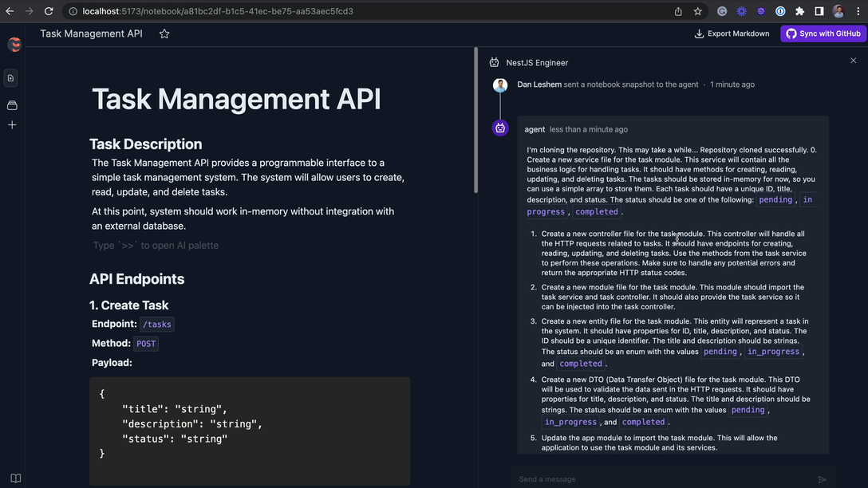The image size is (868, 488).
Task: Click Dan Leshem's profile avatar thumbnail
Action: coord(499,84)
